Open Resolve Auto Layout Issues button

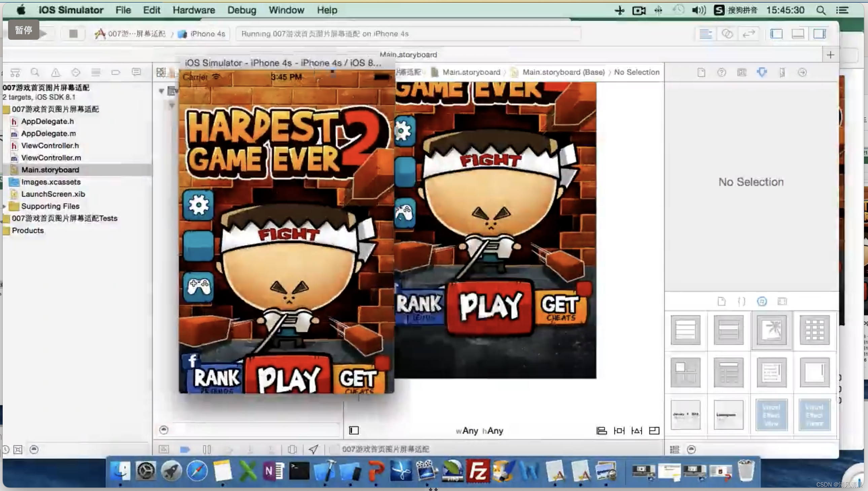coord(637,431)
